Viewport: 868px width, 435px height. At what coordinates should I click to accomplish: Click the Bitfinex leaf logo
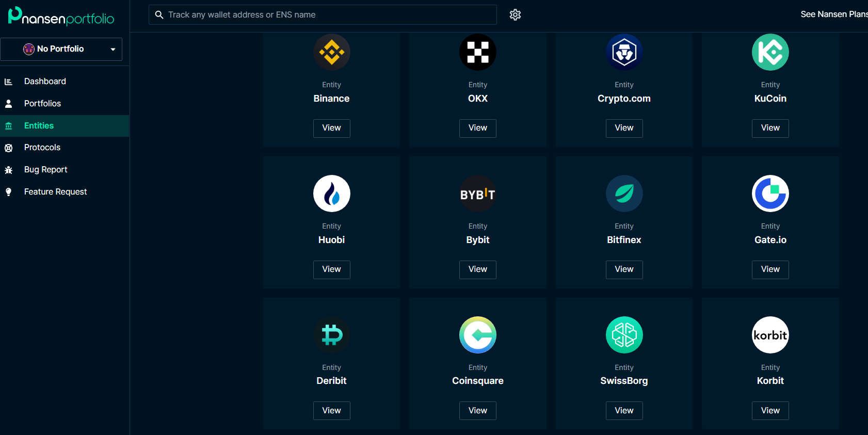click(x=624, y=194)
